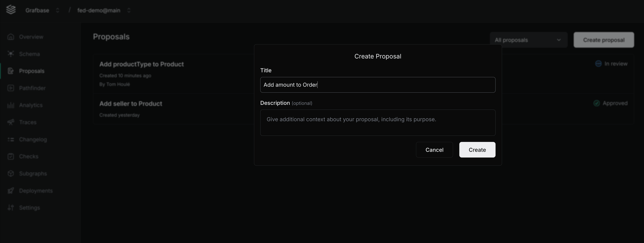This screenshot has width=644, height=243.
Task: Cancel the Create Proposal dialog
Action: (434, 150)
